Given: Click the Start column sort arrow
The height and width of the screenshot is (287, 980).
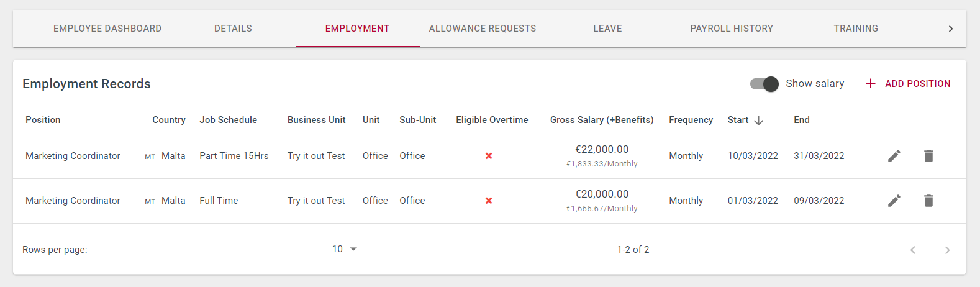Looking at the screenshot, I should click(758, 121).
